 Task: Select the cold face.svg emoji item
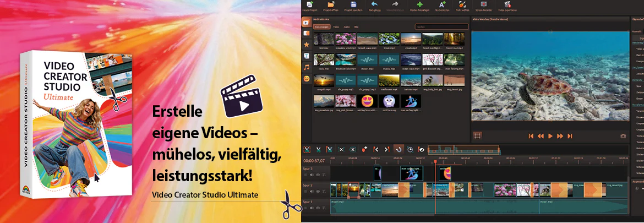[389, 101]
